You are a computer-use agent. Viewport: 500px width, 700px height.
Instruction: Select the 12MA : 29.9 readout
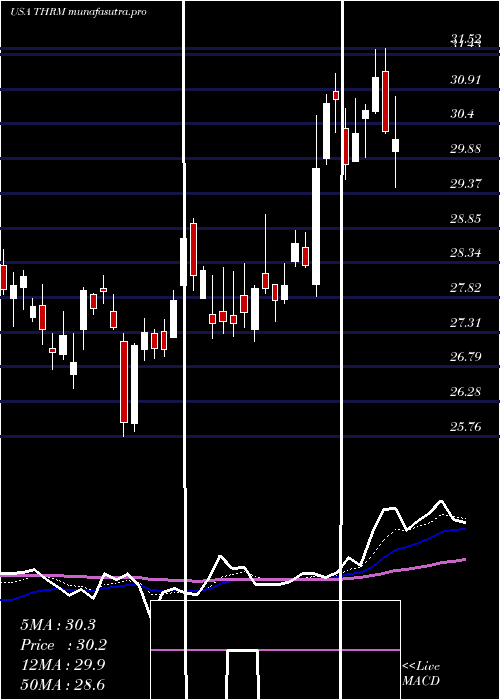(62, 664)
